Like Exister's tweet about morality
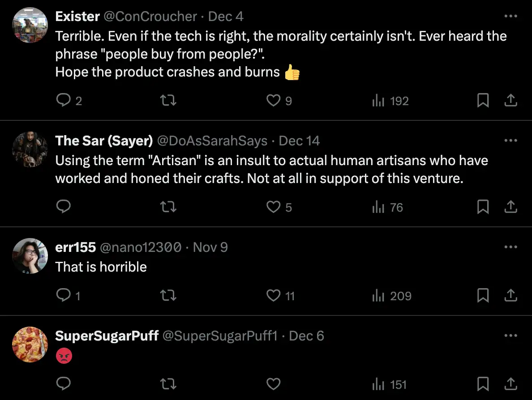Image resolution: width=532 pixels, height=400 pixels. pos(273,101)
